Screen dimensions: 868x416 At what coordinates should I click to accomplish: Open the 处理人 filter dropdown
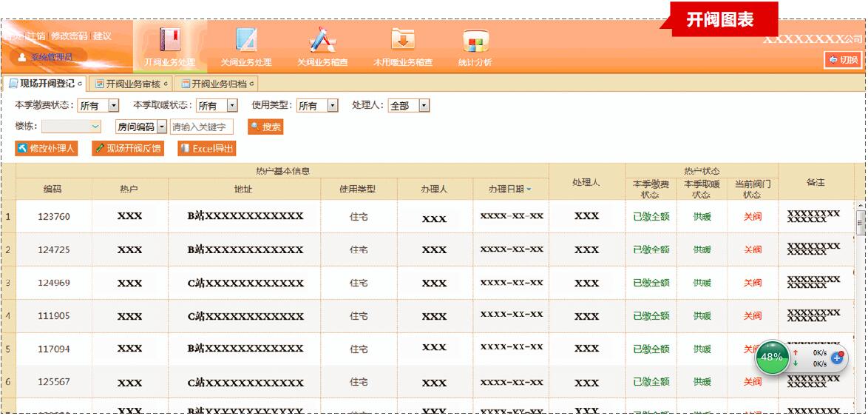(424, 106)
